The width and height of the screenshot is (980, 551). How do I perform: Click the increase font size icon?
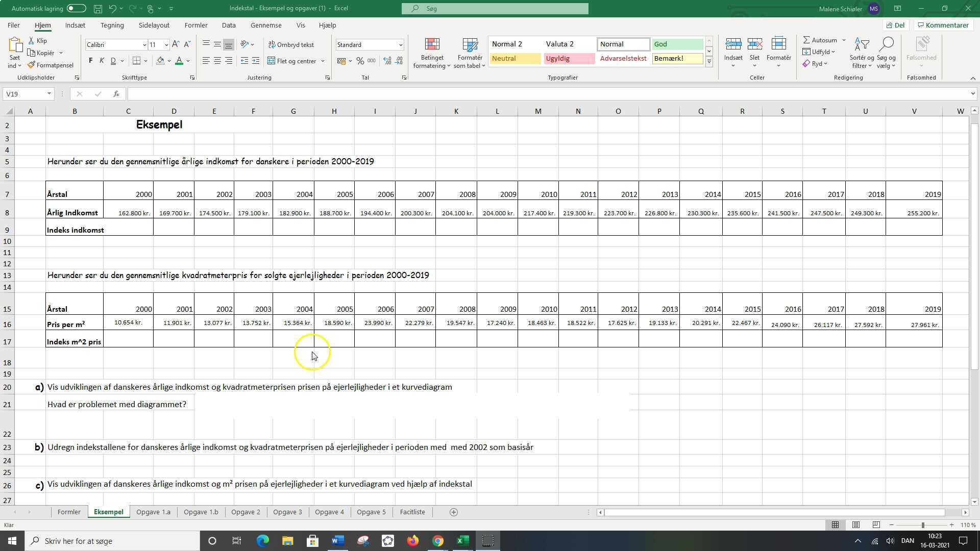[176, 45]
